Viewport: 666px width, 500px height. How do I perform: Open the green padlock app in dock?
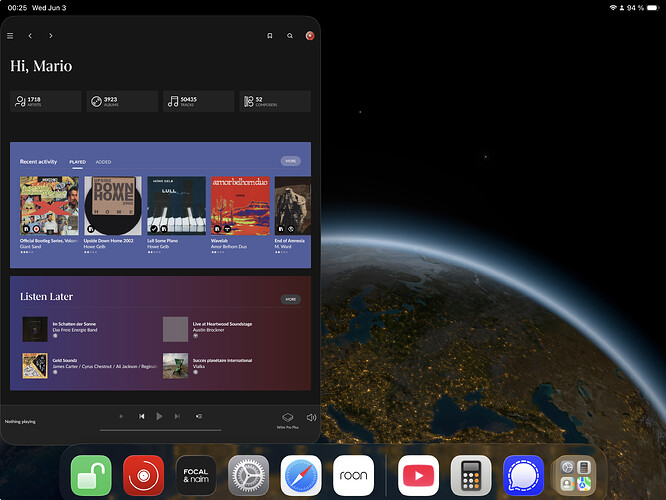tap(91, 475)
